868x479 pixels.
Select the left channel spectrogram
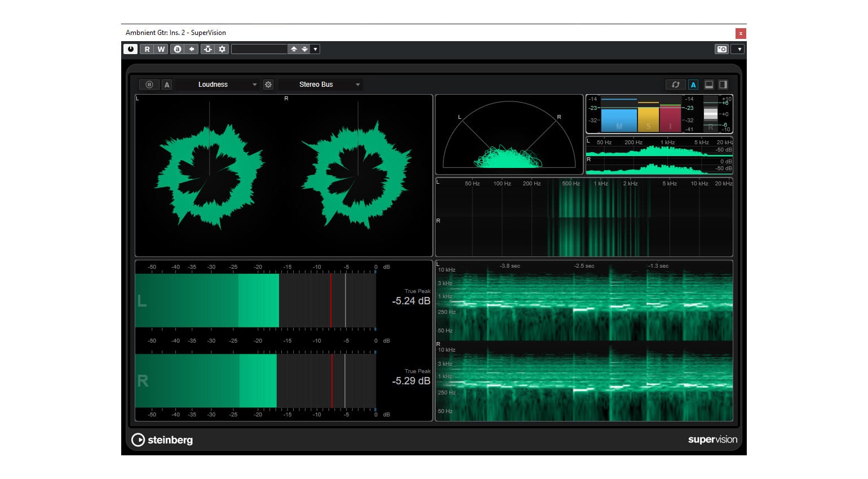584,301
